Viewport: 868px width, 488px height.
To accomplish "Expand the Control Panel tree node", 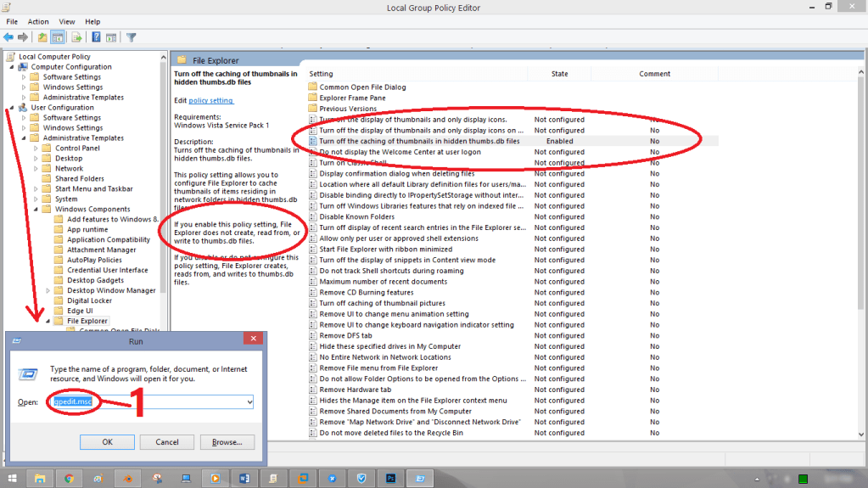I will click(x=36, y=149).
